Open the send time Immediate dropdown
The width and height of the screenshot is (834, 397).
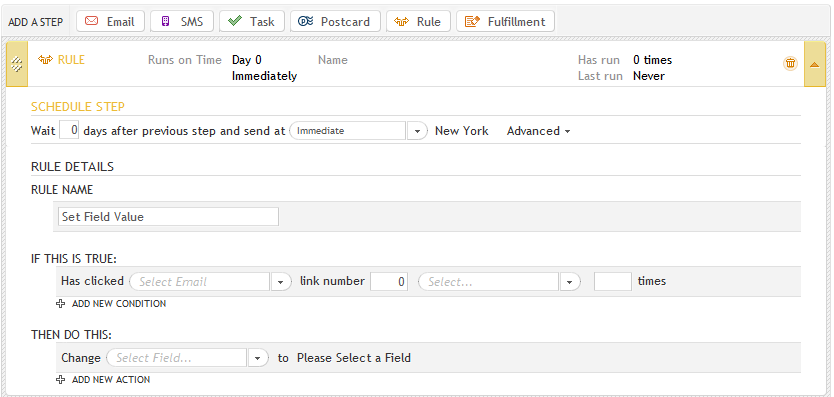click(417, 131)
